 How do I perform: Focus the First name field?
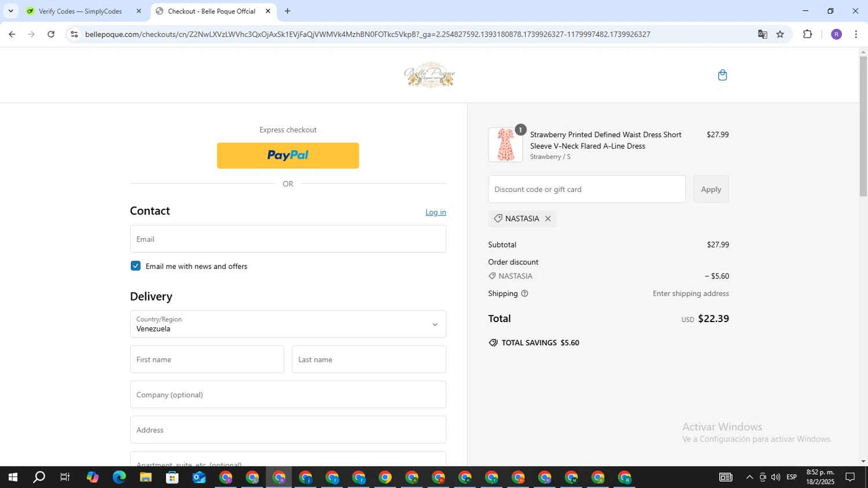[207, 359]
